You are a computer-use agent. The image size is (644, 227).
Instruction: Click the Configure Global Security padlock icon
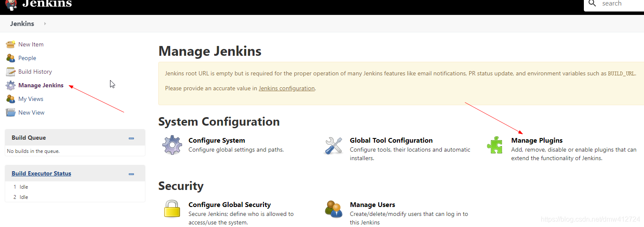click(172, 209)
